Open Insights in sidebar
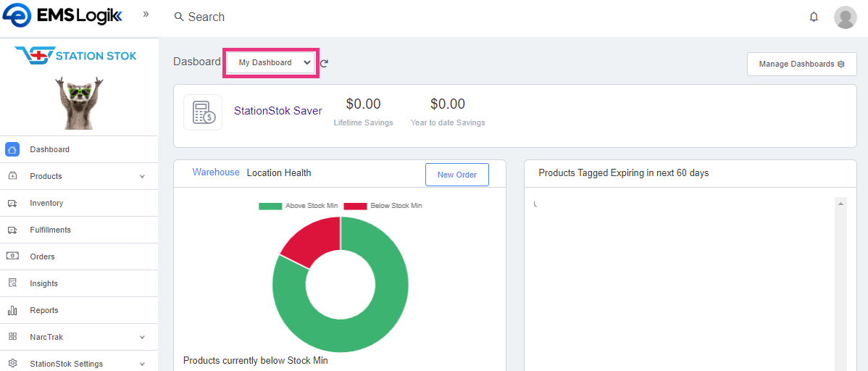The height and width of the screenshot is (371, 868). [x=79, y=283]
